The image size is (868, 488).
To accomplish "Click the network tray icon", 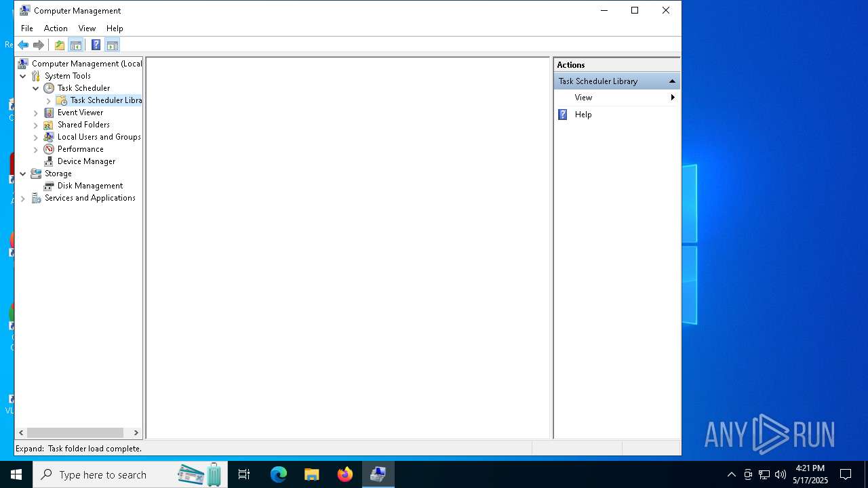I will pos(764,474).
